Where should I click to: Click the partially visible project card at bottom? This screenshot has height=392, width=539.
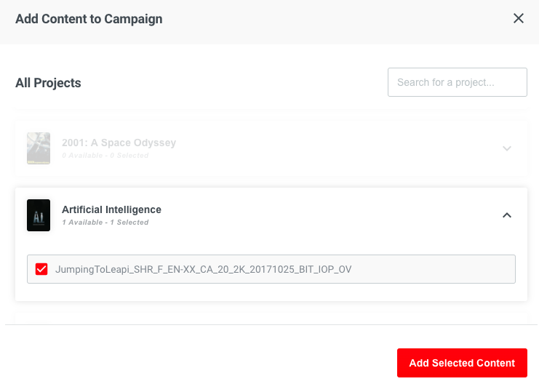(269, 319)
